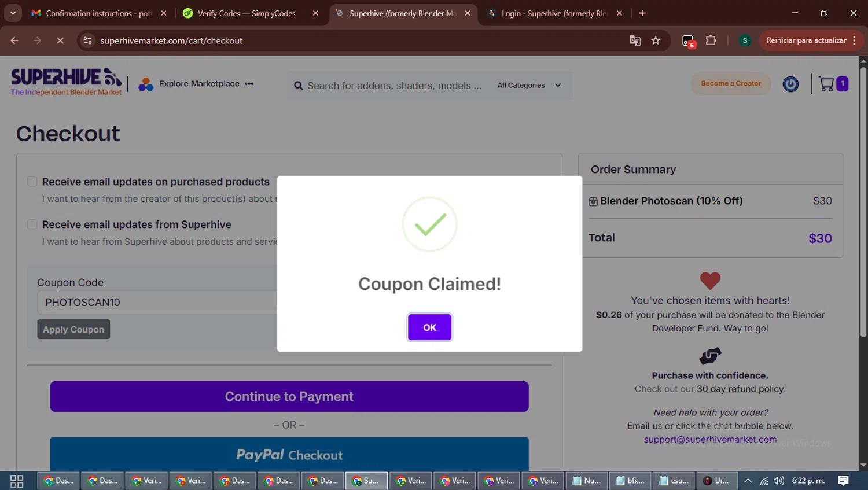Click the gift icon beside Blender Photoscan

(x=593, y=201)
